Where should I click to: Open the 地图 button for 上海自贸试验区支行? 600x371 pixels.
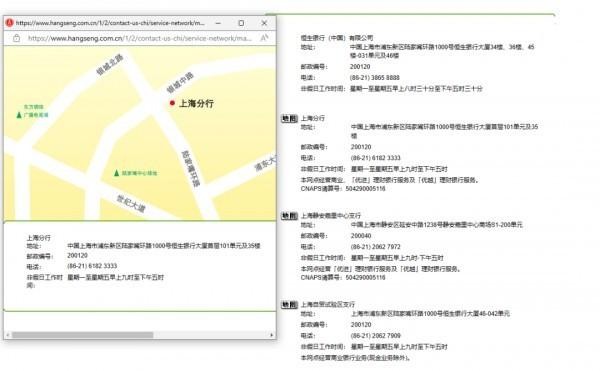[289, 304]
